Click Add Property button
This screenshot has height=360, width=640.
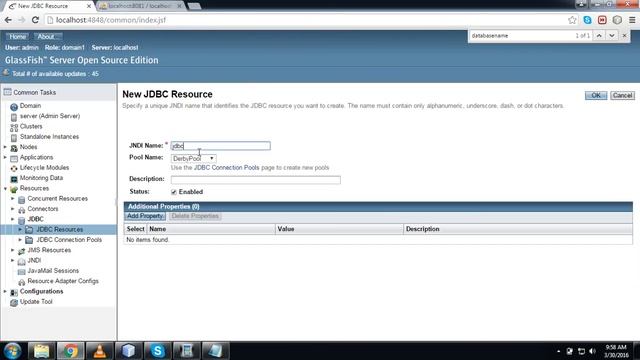[x=145, y=216]
